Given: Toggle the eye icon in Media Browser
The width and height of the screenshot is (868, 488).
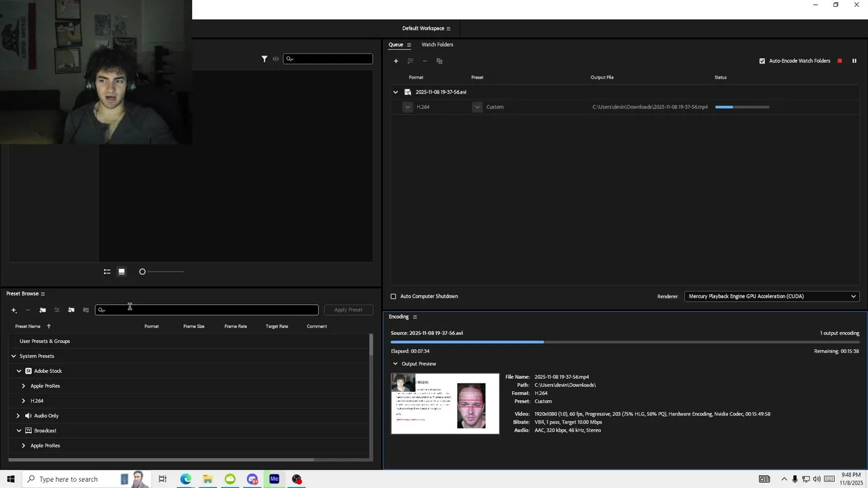Looking at the screenshot, I should click(275, 59).
